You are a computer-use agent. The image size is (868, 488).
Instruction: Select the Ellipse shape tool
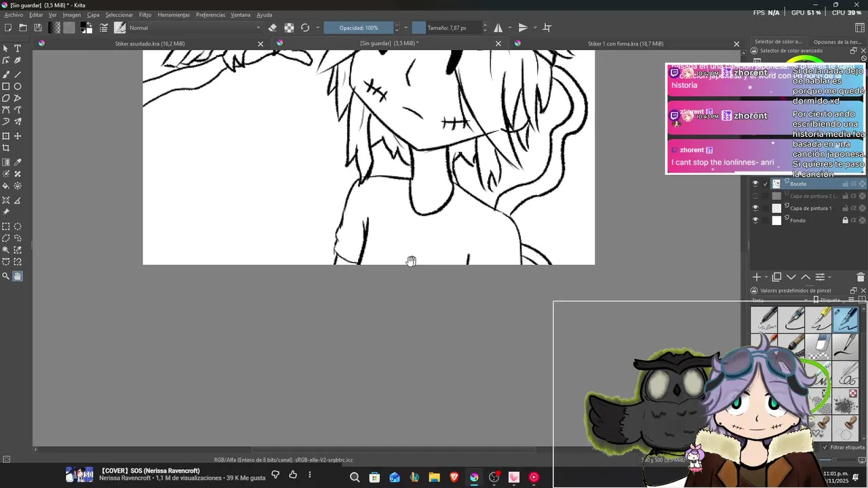point(18,87)
